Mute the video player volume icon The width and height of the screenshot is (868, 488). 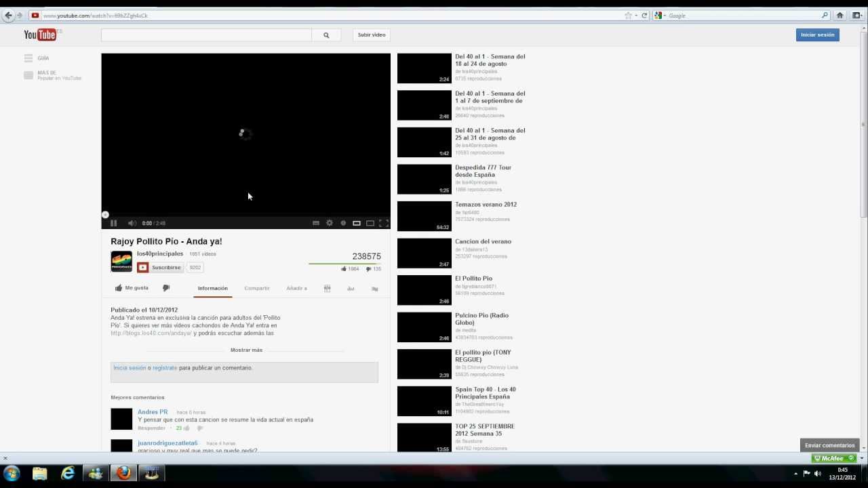[132, 223]
